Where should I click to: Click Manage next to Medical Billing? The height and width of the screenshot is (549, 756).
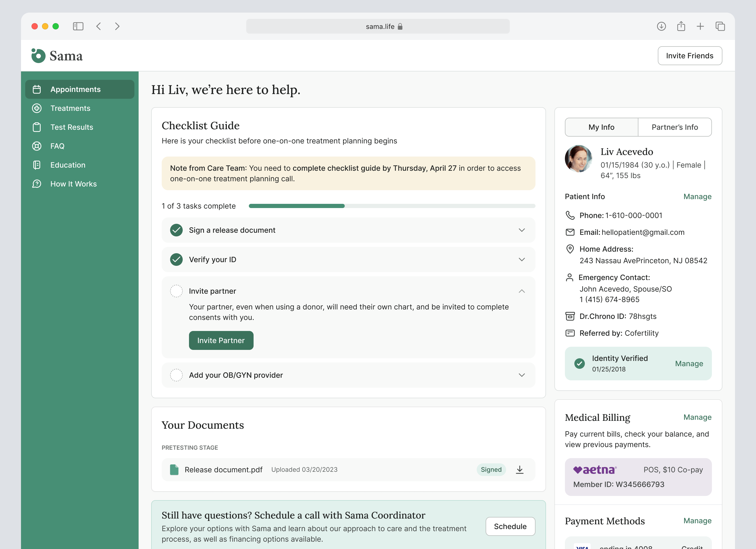(x=697, y=417)
